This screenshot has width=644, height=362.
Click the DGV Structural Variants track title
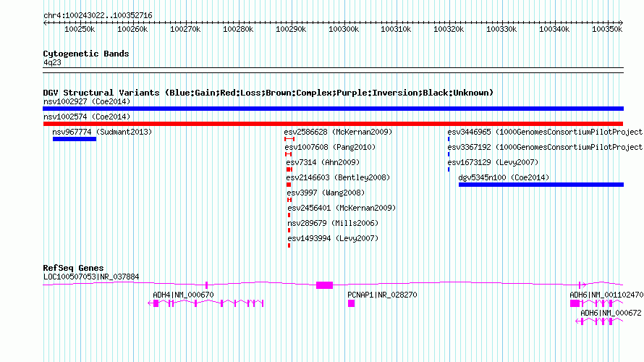tap(268, 93)
